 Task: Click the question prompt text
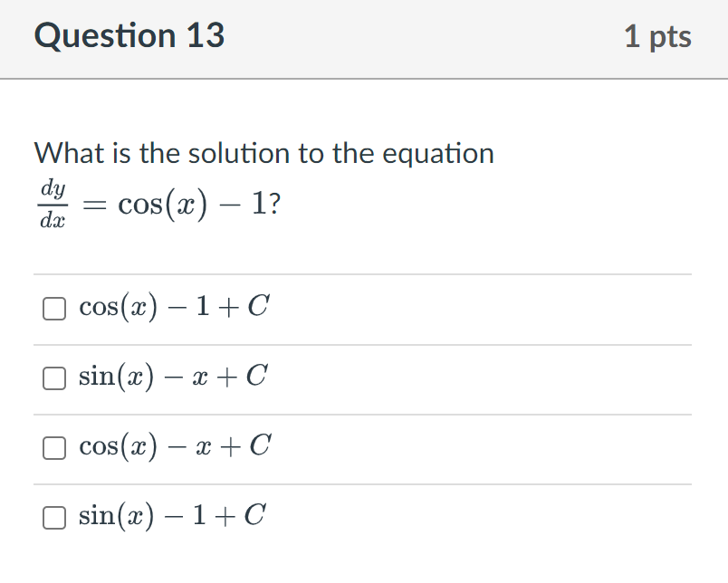[263, 154]
